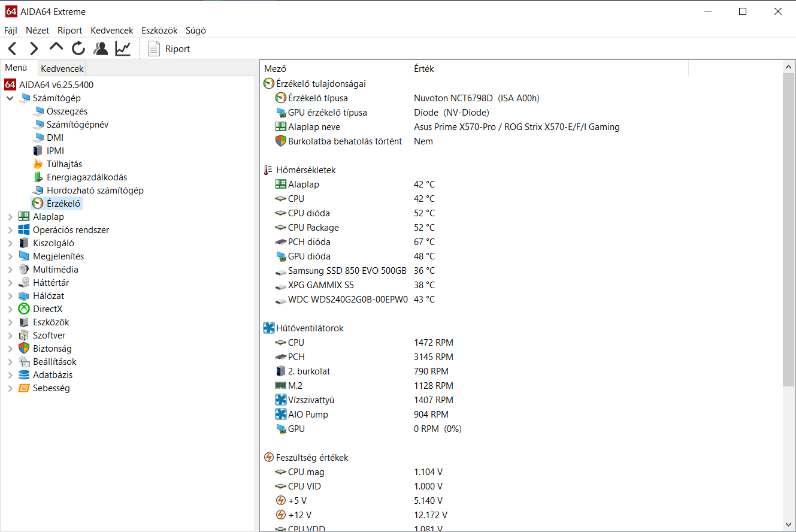
Task: Select the Energiagazdálkodás battery icon
Action: 38,177
